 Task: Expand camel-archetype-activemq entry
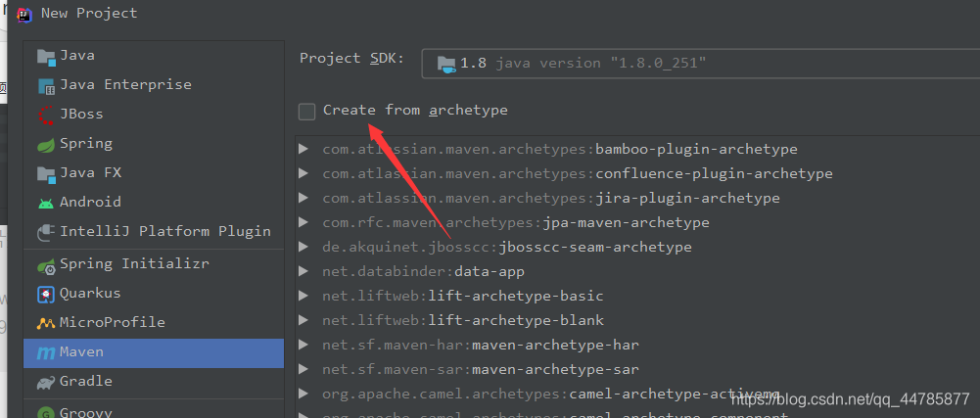pos(303,393)
